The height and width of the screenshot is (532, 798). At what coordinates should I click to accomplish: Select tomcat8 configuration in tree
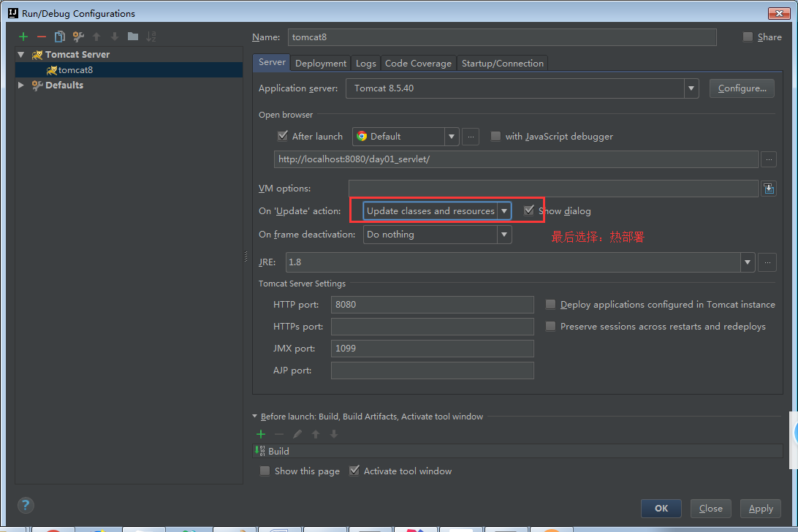coord(129,69)
